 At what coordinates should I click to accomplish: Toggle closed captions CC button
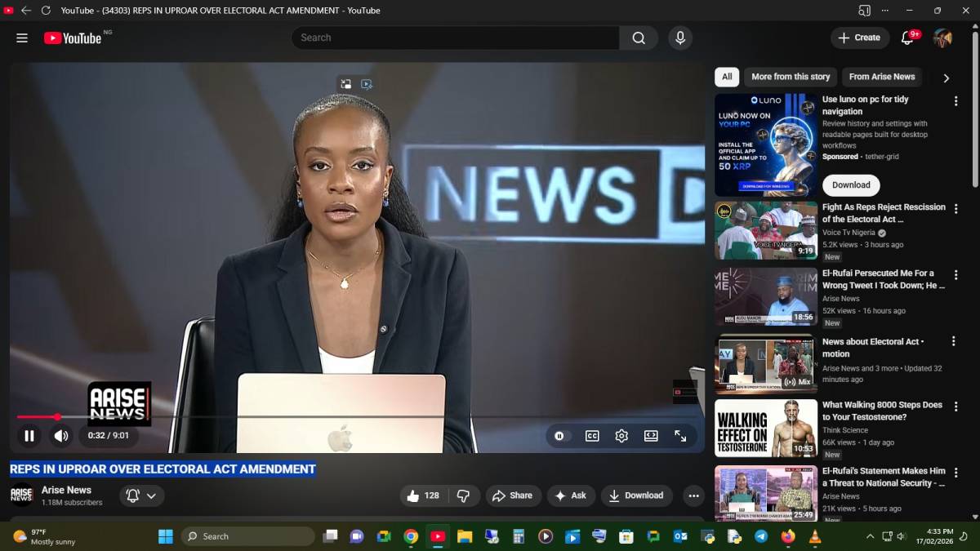[592, 436]
